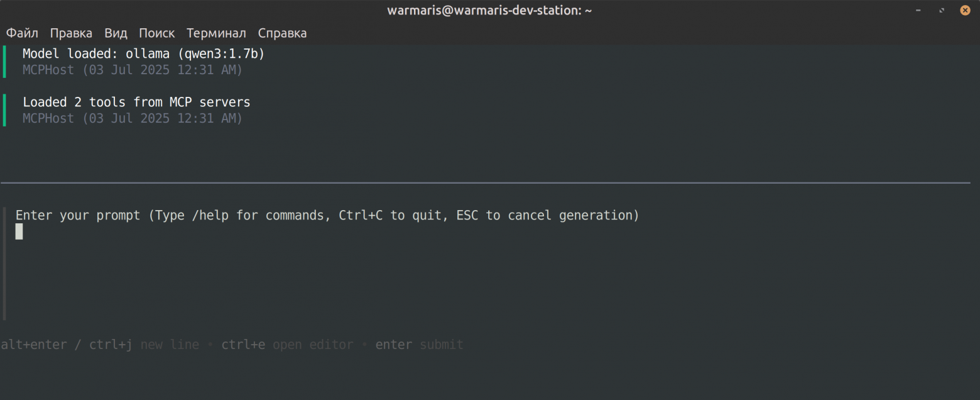Click the "Loaded 2 tools from MCP servers" line
This screenshot has height=400, width=980.
[x=136, y=102]
